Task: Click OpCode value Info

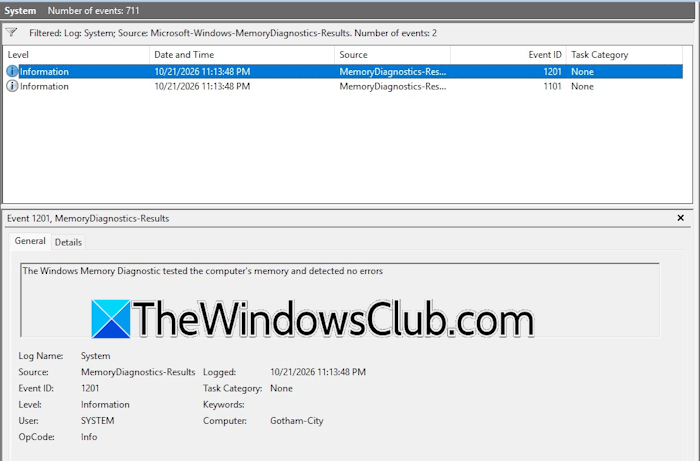Action: pyautogui.click(x=89, y=436)
